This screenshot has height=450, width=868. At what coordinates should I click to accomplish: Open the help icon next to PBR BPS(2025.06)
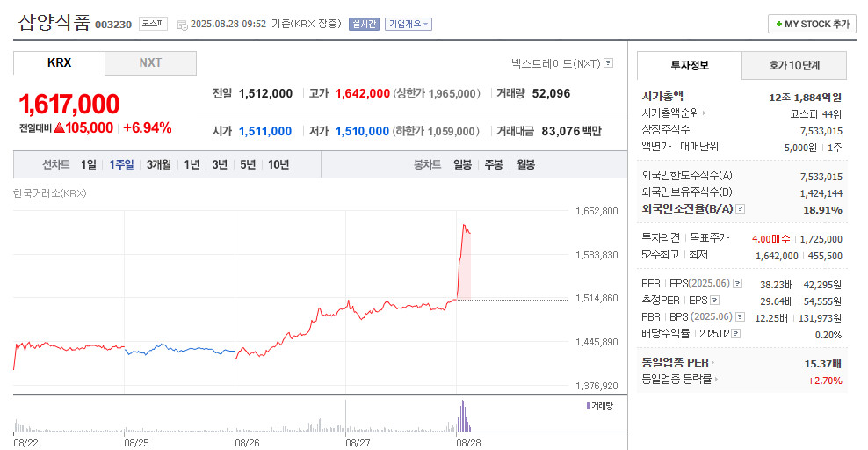point(740,316)
